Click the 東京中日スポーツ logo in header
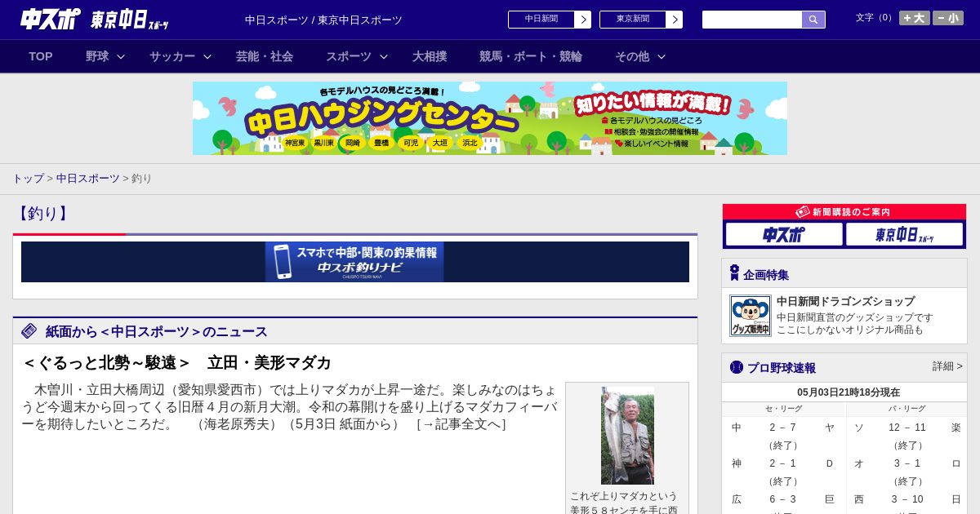The image size is (980, 514). pyautogui.click(x=129, y=20)
